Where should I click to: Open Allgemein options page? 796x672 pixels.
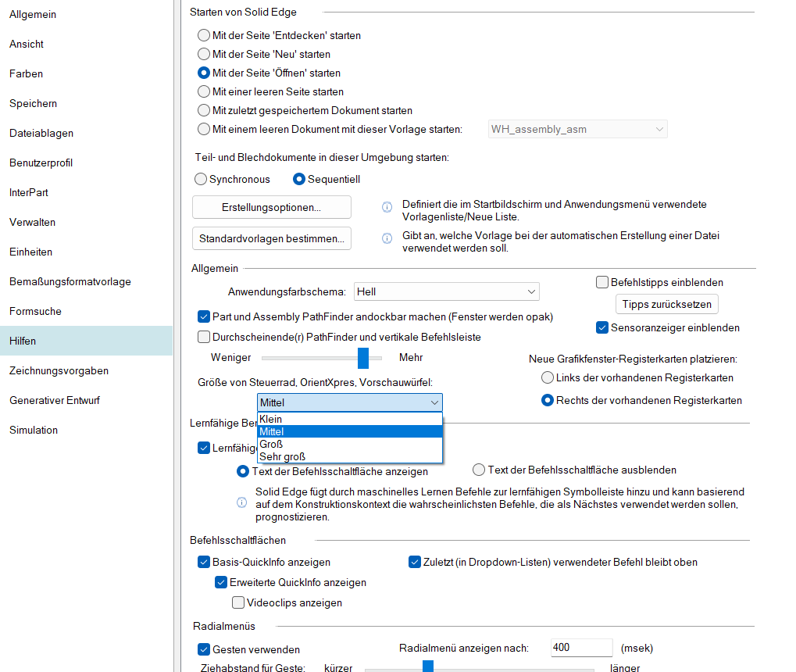pyautogui.click(x=86, y=14)
